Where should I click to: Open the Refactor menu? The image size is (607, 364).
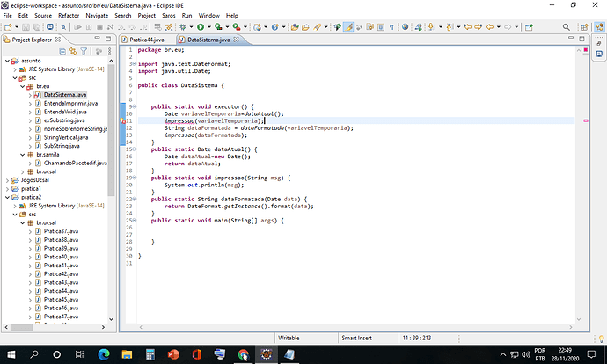[x=69, y=16]
